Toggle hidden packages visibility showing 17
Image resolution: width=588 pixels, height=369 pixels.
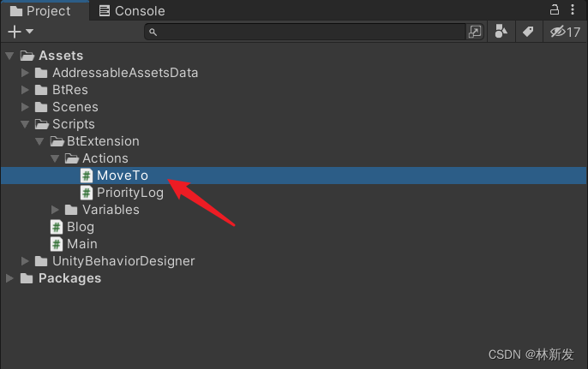pyautogui.click(x=565, y=32)
